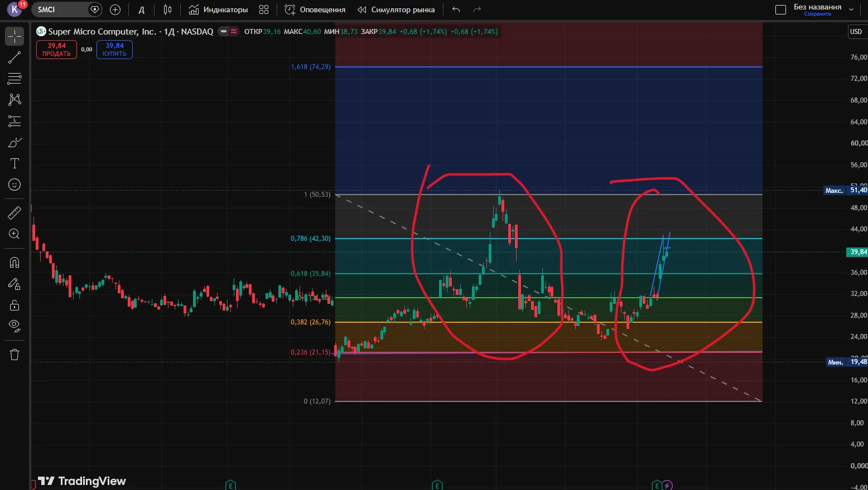Undo the last chart action
This screenshot has height=490, width=868.
[x=456, y=9]
